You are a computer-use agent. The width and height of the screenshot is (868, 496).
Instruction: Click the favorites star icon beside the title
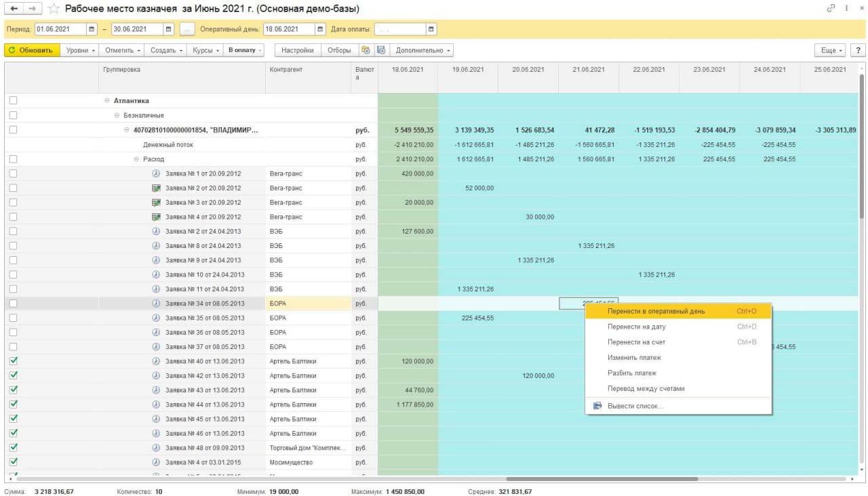54,9
